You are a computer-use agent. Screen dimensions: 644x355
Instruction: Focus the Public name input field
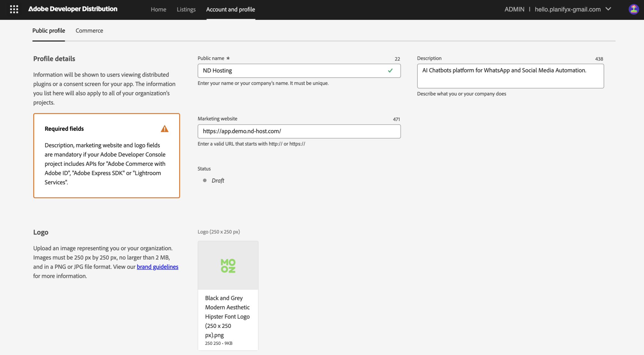pos(299,71)
